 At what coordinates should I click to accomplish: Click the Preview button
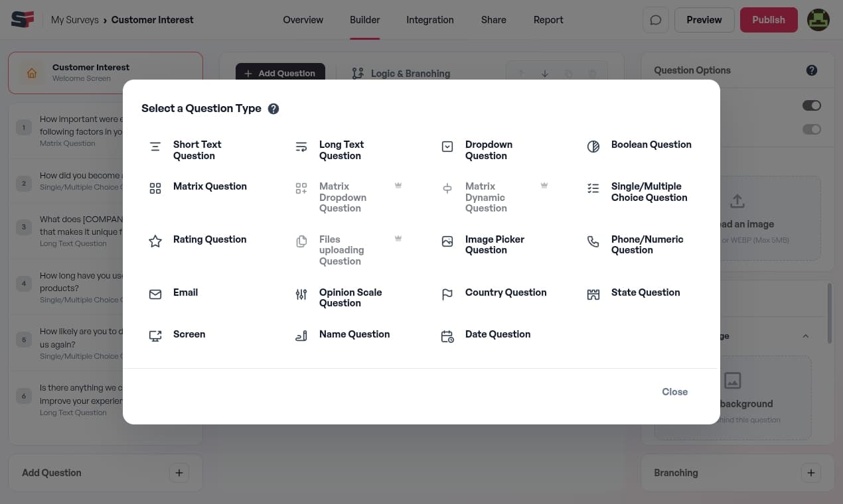pyautogui.click(x=704, y=20)
